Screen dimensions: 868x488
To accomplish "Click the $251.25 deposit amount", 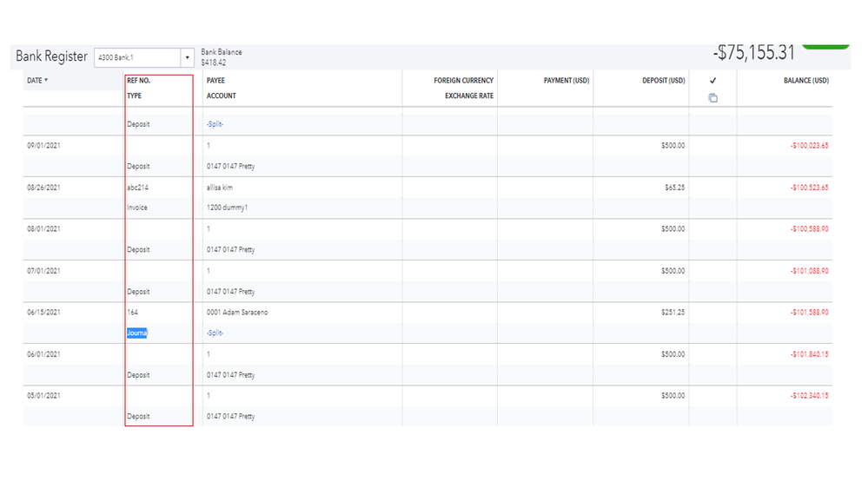I will tap(672, 312).
